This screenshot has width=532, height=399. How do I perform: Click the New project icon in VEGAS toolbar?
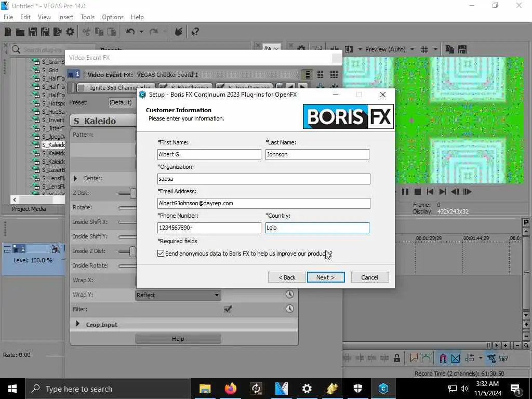pos(7,32)
